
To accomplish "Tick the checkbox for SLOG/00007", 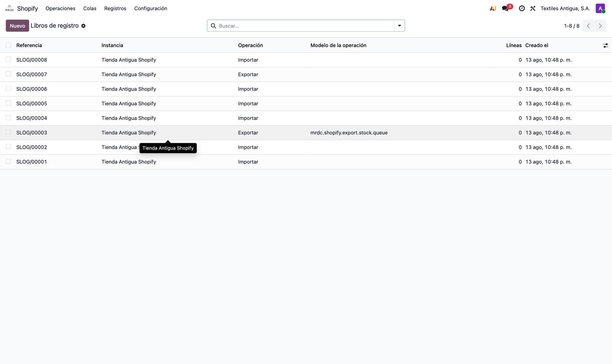I will [8, 74].
